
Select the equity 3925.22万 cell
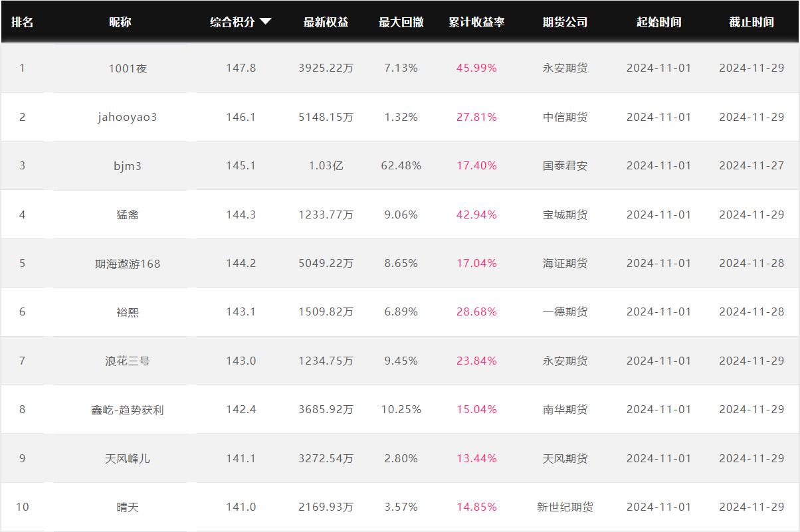pos(326,68)
